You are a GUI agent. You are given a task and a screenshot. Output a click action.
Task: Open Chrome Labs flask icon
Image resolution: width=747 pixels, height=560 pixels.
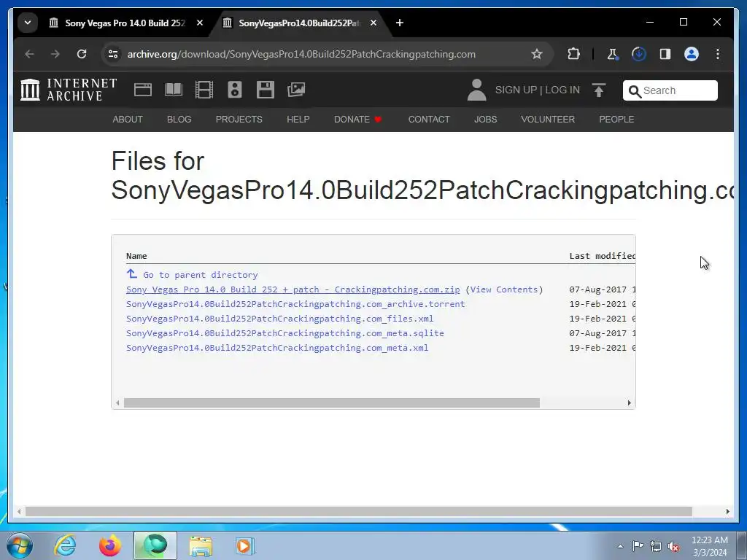(x=612, y=54)
